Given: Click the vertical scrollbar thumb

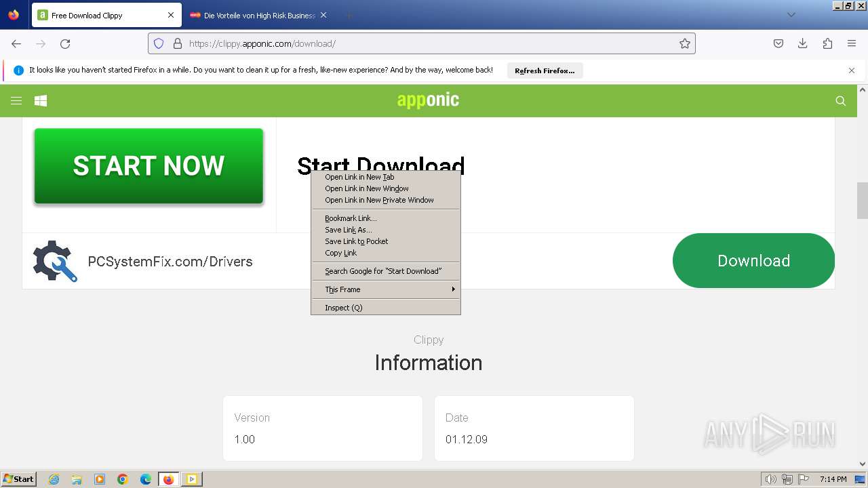Looking at the screenshot, I should click(863, 201).
